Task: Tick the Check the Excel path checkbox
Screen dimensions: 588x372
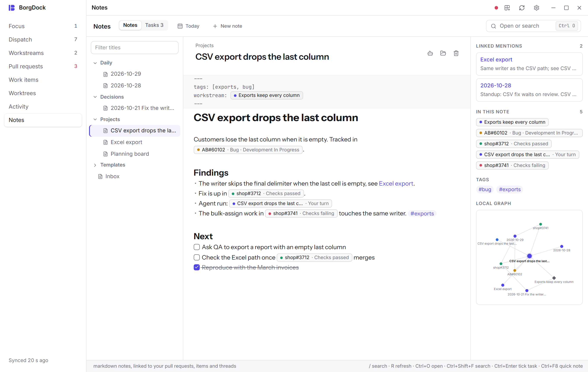Action: 197,257
